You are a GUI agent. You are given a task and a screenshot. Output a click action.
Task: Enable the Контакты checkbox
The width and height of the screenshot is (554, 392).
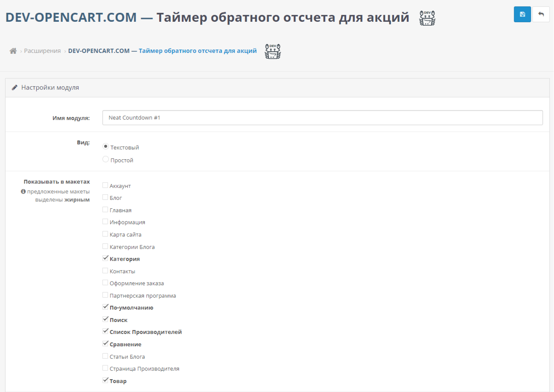105,271
